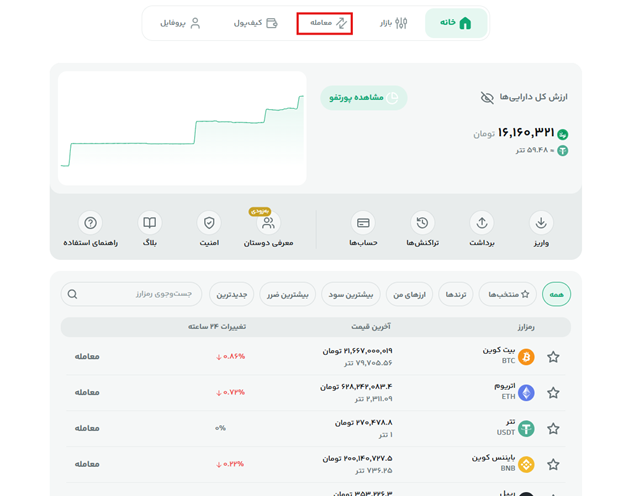
Task: Click the Bitcoin BTC coin logo
Action: point(526,357)
